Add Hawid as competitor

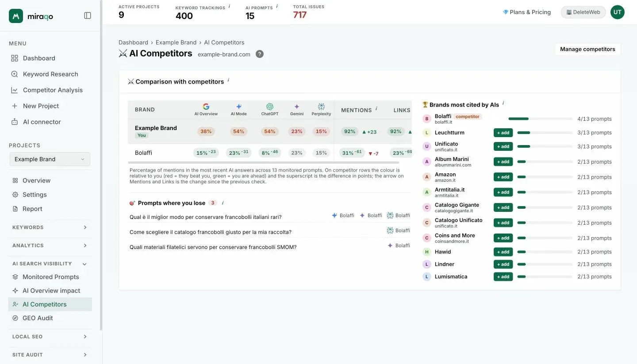503,252
